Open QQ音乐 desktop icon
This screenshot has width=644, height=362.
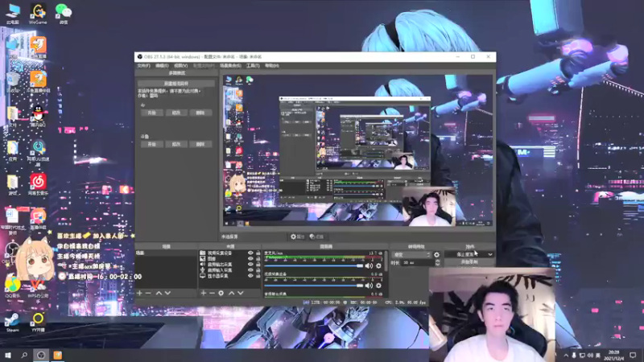click(x=12, y=287)
